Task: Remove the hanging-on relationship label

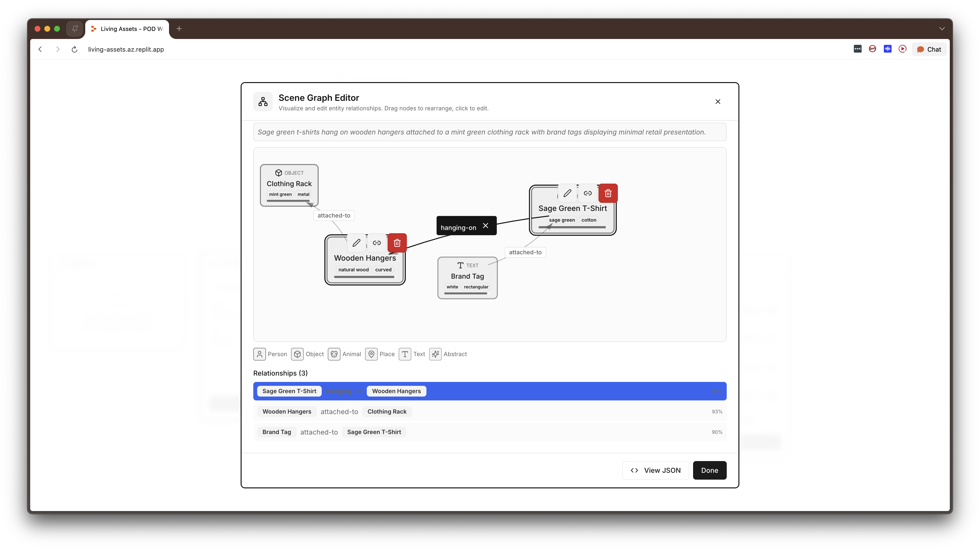Action: point(485,226)
